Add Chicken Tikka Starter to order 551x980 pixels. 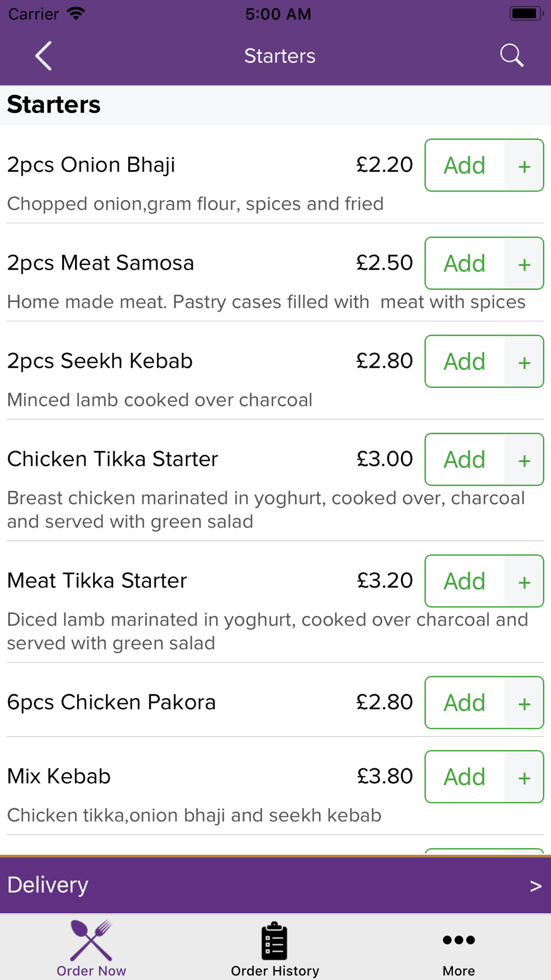(x=464, y=460)
